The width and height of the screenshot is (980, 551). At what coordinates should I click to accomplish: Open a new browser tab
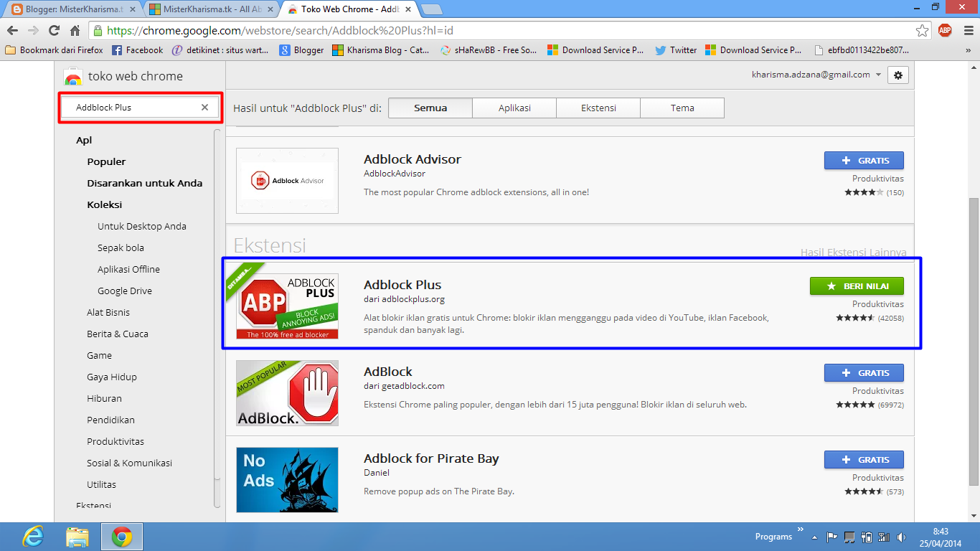[431, 10]
